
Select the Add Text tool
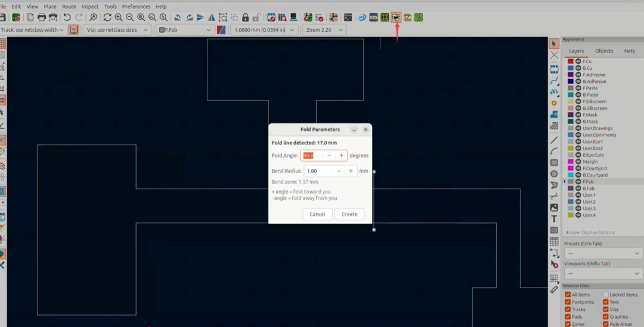pyautogui.click(x=554, y=219)
